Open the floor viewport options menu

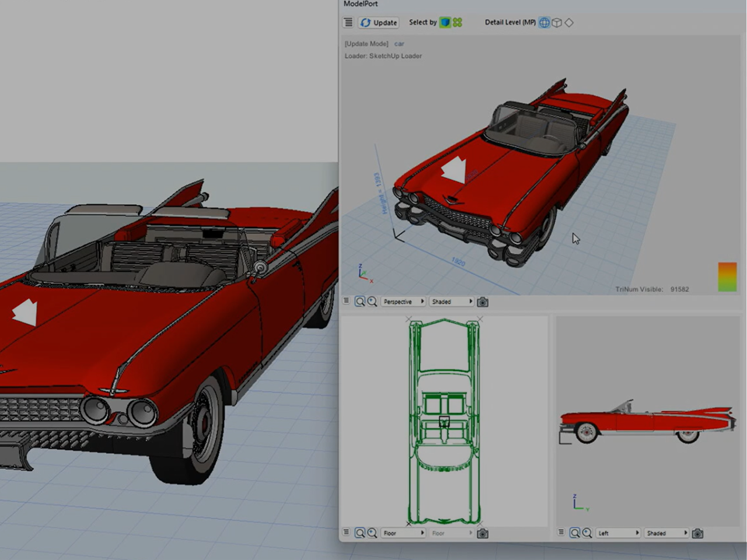pos(347,533)
